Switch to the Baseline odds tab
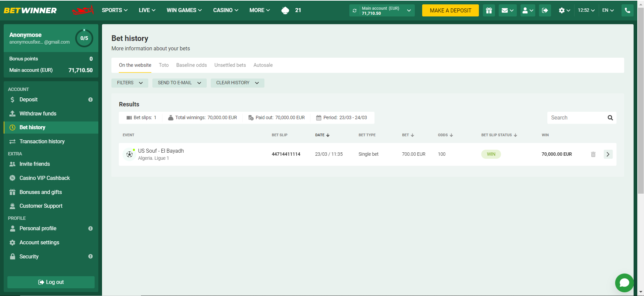The height and width of the screenshot is (296, 644). (191, 65)
